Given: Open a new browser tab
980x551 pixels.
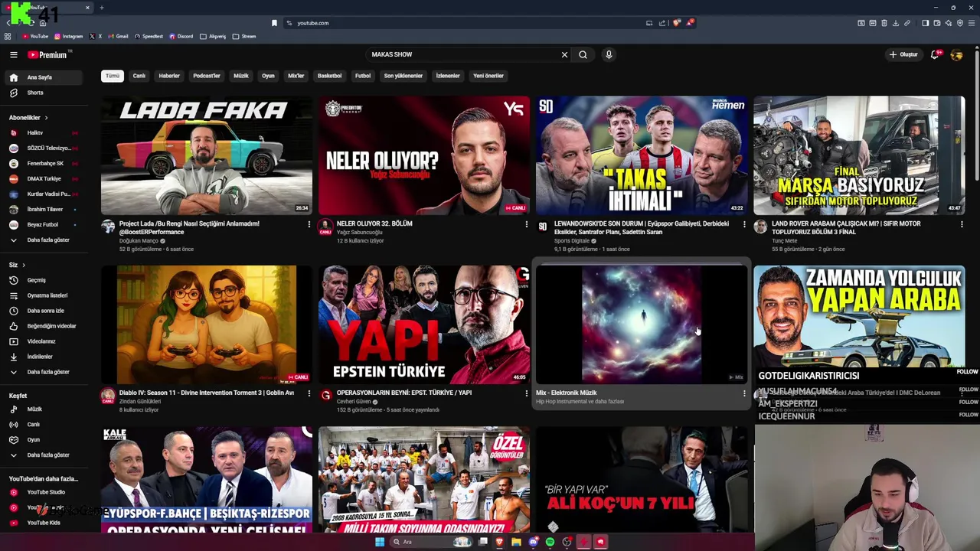Looking at the screenshot, I should coord(101,8).
